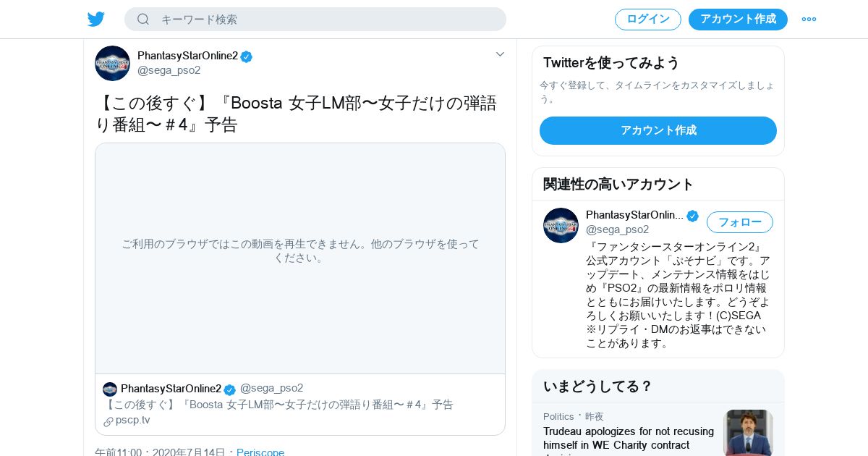Viewport: 868px width, 456px height.
Task: Click the Twitterを使ってみよう heading
Action: coord(611,63)
